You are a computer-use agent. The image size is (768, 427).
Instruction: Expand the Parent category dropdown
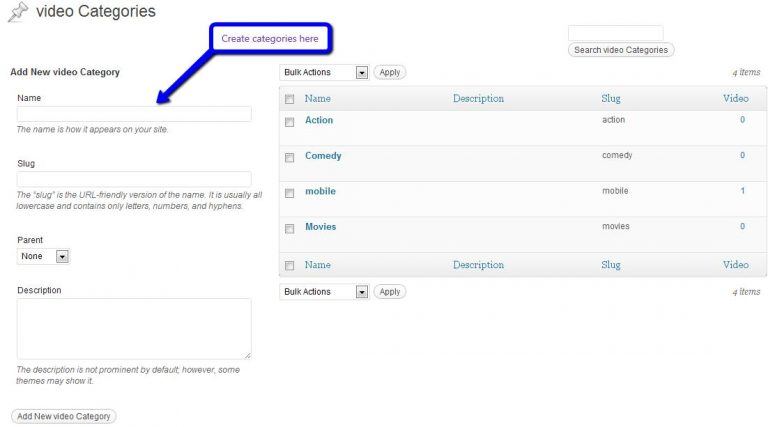click(x=44, y=257)
